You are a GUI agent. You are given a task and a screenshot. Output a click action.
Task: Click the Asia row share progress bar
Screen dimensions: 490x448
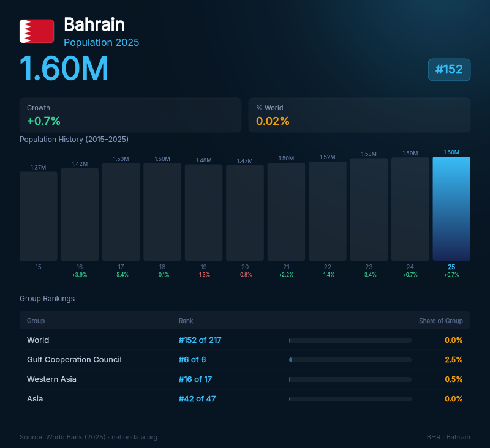(x=350, y=399)
